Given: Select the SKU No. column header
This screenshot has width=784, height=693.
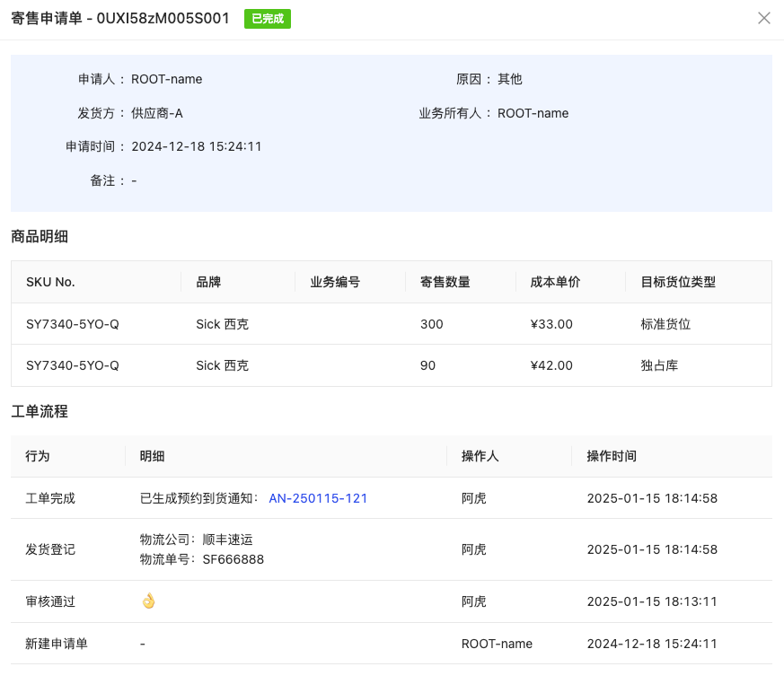Looking at the screenshot, I should point(50,282).
